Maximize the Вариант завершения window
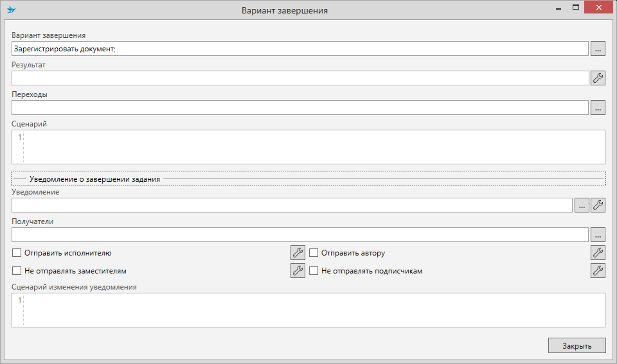 coord(576,8)
